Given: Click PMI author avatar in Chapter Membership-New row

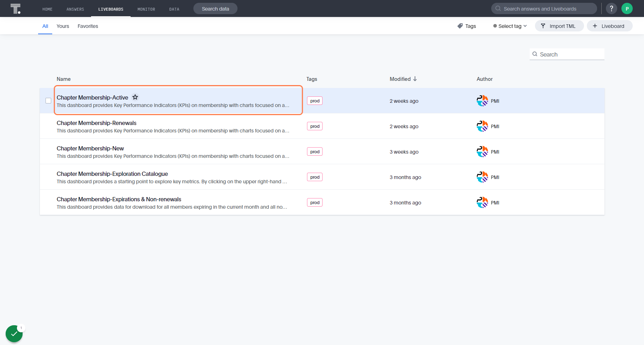Looking at the screenshot, I should (482, 152).
